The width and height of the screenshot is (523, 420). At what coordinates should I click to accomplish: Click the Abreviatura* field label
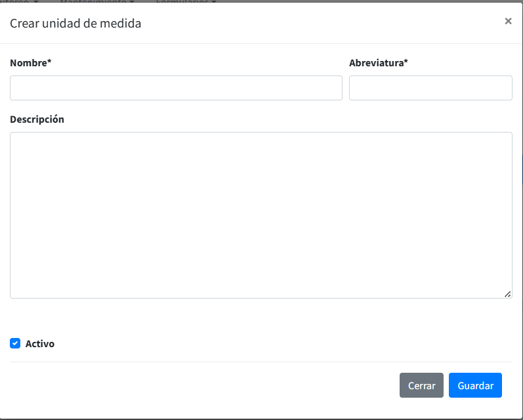(x=379, y=63)
